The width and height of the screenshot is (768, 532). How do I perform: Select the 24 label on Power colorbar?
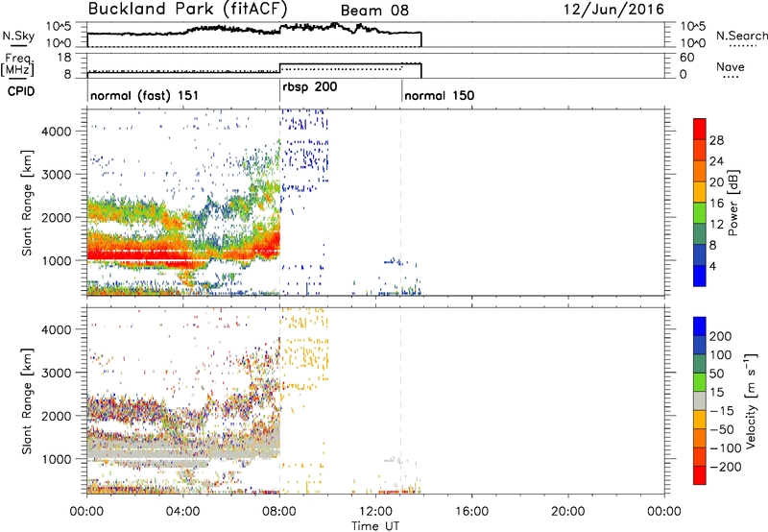[x=716, y=161]
